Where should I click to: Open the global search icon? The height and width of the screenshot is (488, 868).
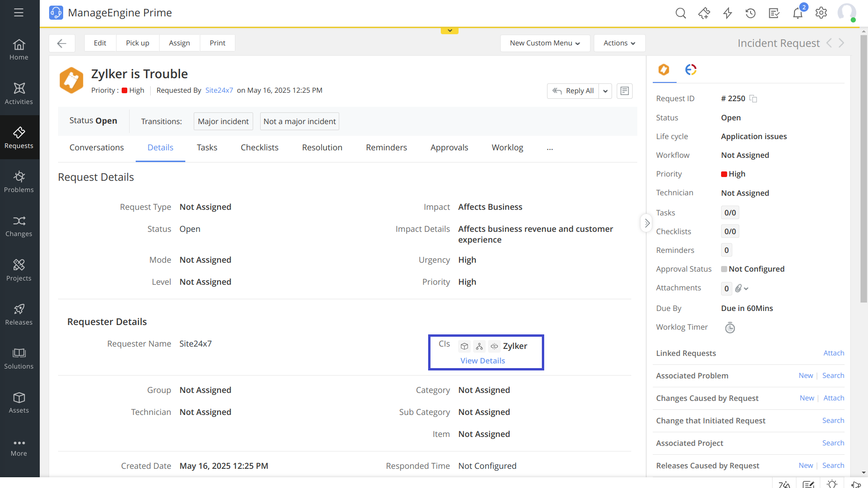[x=680, y=13]
